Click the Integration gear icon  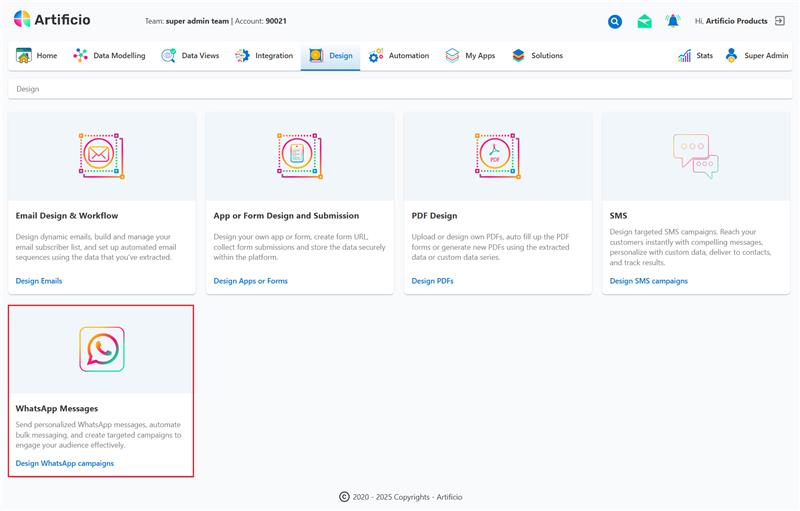tap(242, 56)
